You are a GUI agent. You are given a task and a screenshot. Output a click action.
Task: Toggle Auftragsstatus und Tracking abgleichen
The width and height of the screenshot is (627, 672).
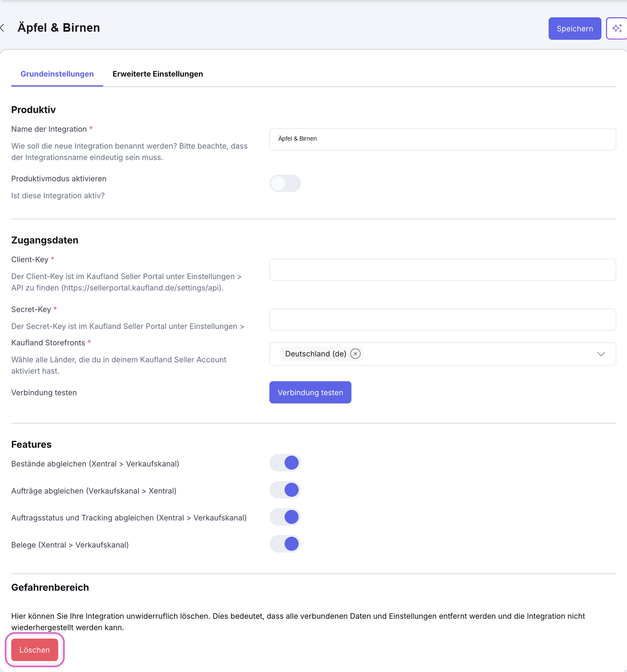click(x=285, y=517)
